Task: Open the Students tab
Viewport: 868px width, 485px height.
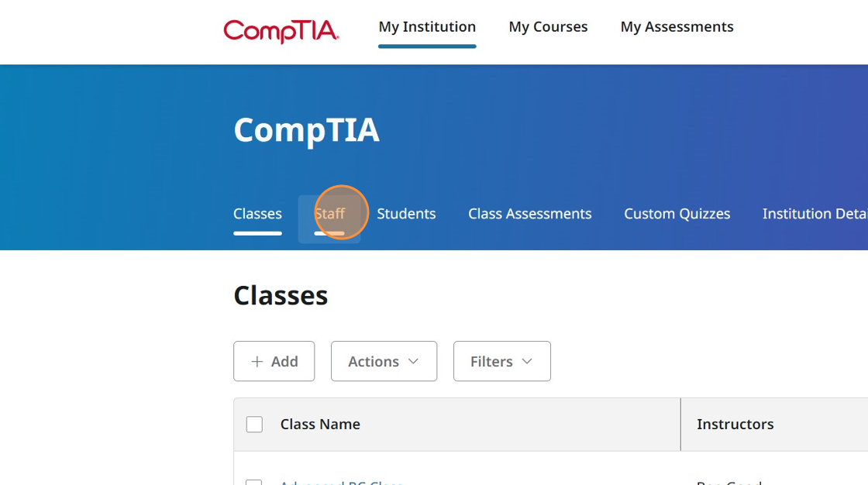Action: (406, 214)
